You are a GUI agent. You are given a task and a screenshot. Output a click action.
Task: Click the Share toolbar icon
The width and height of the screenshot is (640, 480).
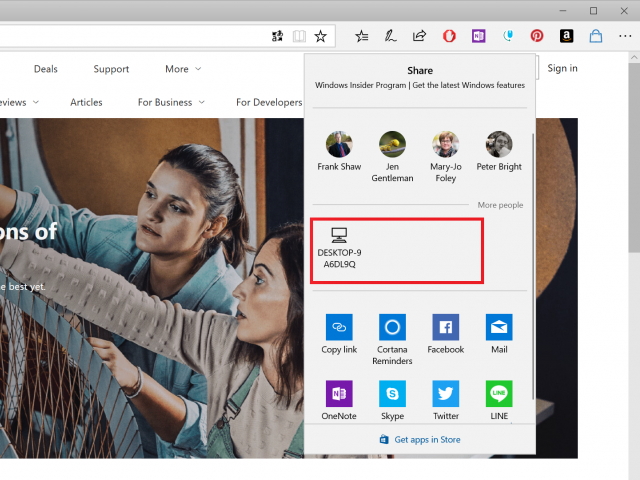click(419, 36)
